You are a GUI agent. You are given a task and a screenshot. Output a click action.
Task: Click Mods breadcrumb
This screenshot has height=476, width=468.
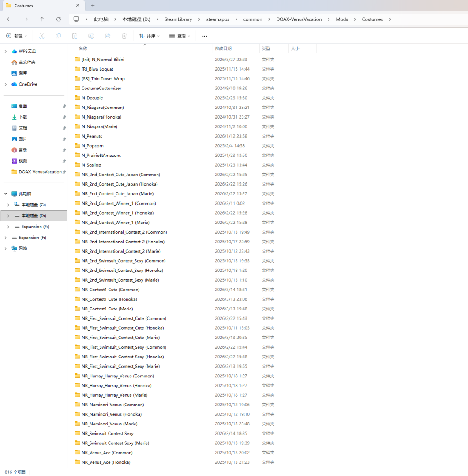pos(342,19)
